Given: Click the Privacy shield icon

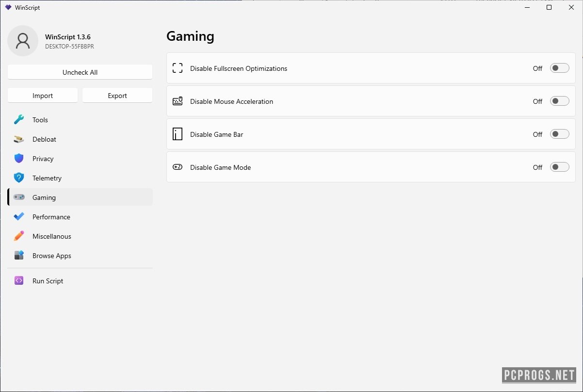Looking at the screenshot, I should pos(19,159).
